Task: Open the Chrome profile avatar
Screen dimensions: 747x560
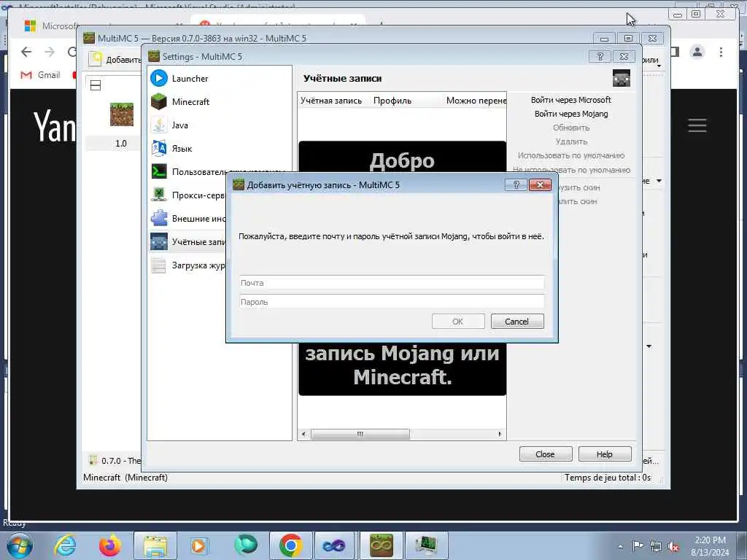Action: (697, 52)
